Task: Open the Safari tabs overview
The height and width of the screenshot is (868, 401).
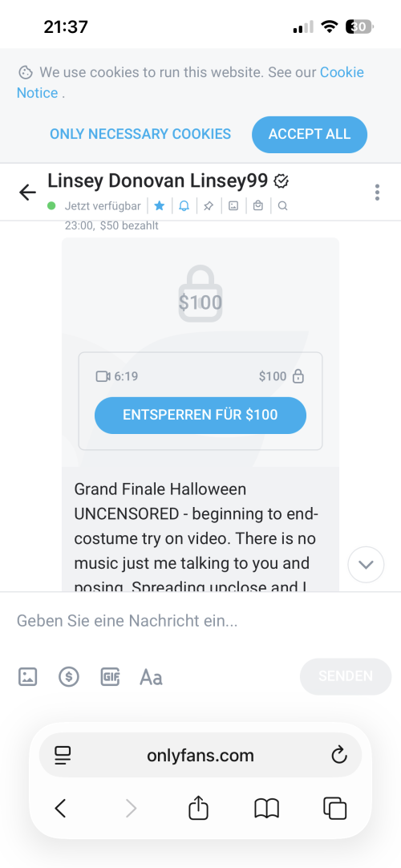Action: click(334, 809)
